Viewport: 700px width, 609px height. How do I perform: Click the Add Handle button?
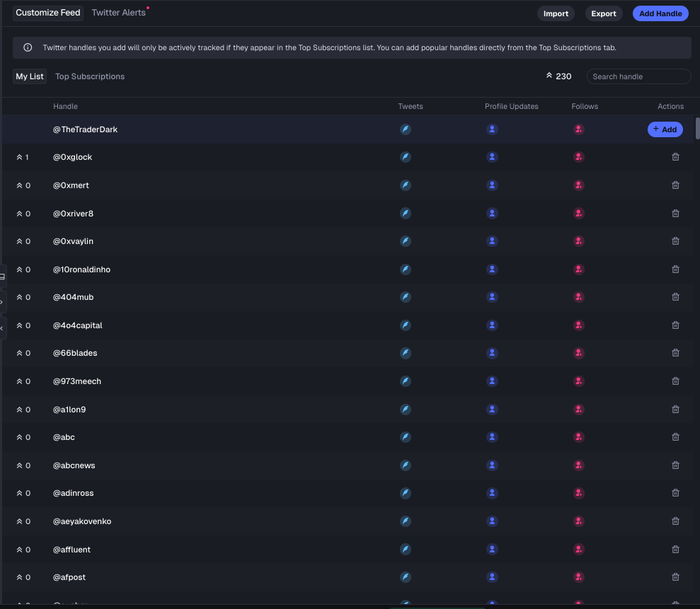point(660,13)
